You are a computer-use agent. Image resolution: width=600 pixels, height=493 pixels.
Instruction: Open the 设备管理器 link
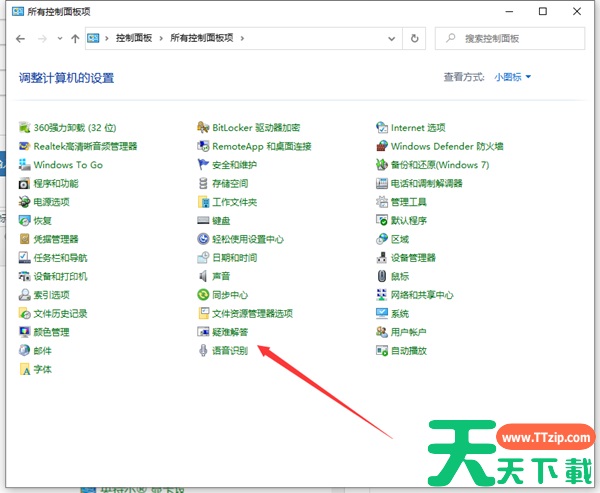[413, 258]
